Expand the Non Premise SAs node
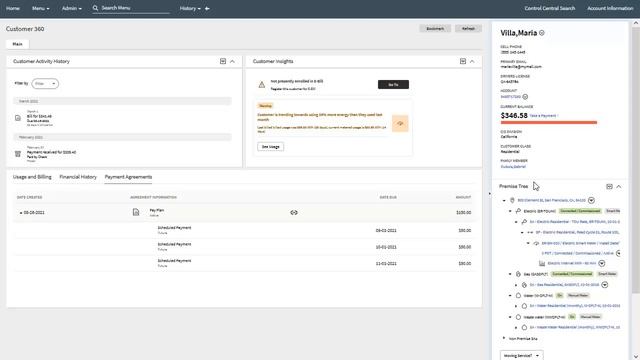The height and width of the screenshot is (360, 640). 504,338
